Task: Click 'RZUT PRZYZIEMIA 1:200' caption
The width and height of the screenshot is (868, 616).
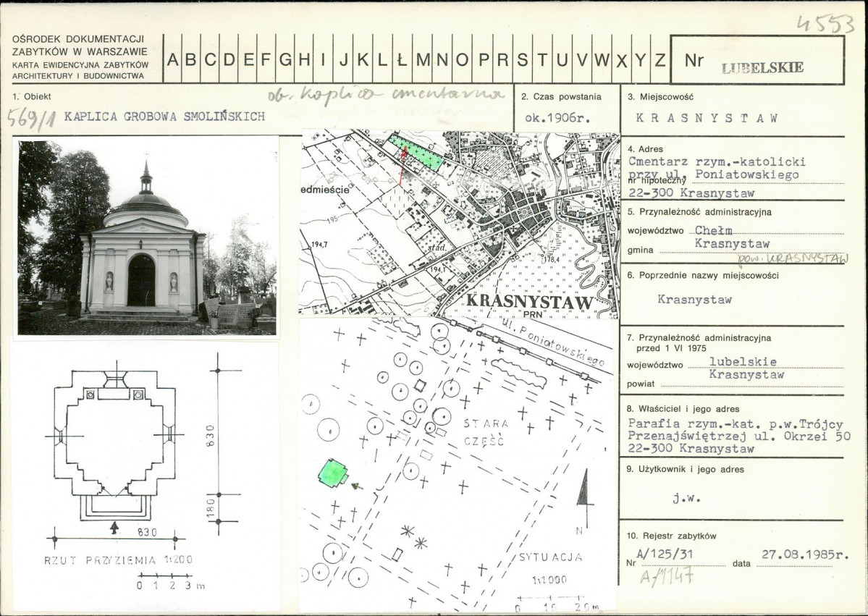Action: tap(119, 560)
